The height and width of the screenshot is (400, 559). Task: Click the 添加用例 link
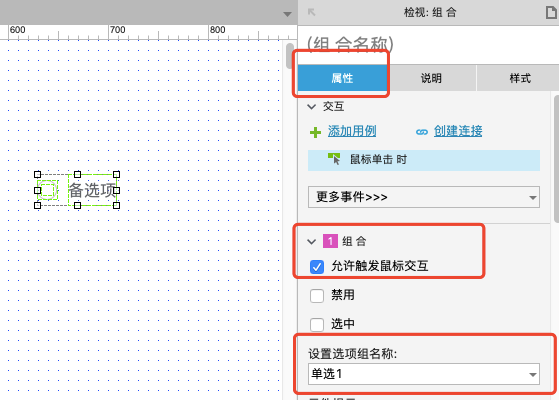click(352, 131)
